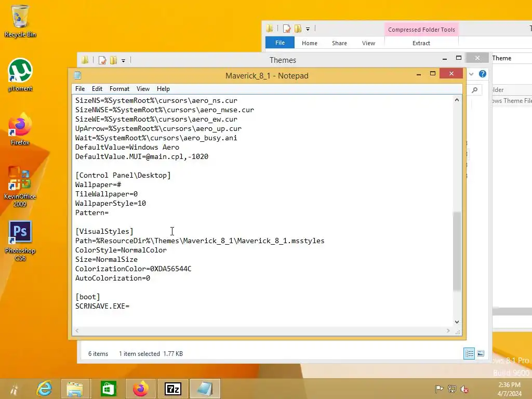532x399 pixels.
Task: Click the 'WallpaperStyle=10' line
Action: (x=111, y=203)
